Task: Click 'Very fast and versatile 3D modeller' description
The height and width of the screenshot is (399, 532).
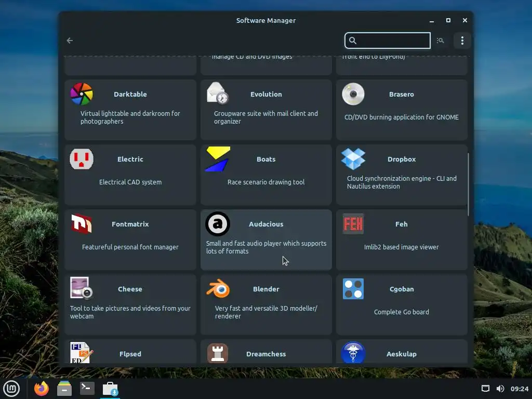Action: point(266,312)
